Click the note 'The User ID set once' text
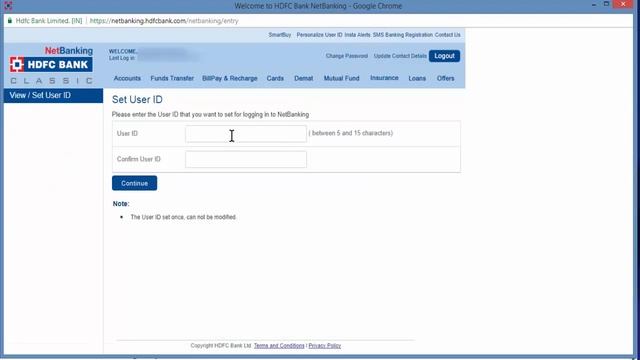Screen dimensions: 640x360 click(183, 217)
